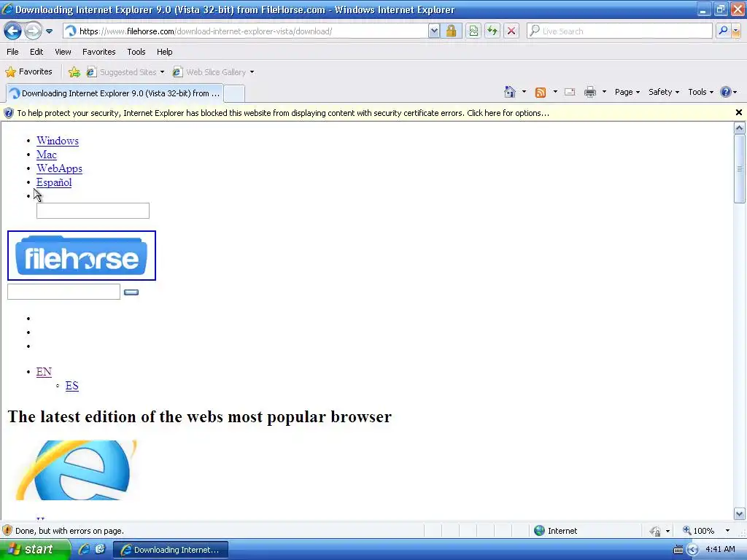Viewport: 747px width, 560px height.
Task: Open the Windows start menu
Action: click(34, 550)
